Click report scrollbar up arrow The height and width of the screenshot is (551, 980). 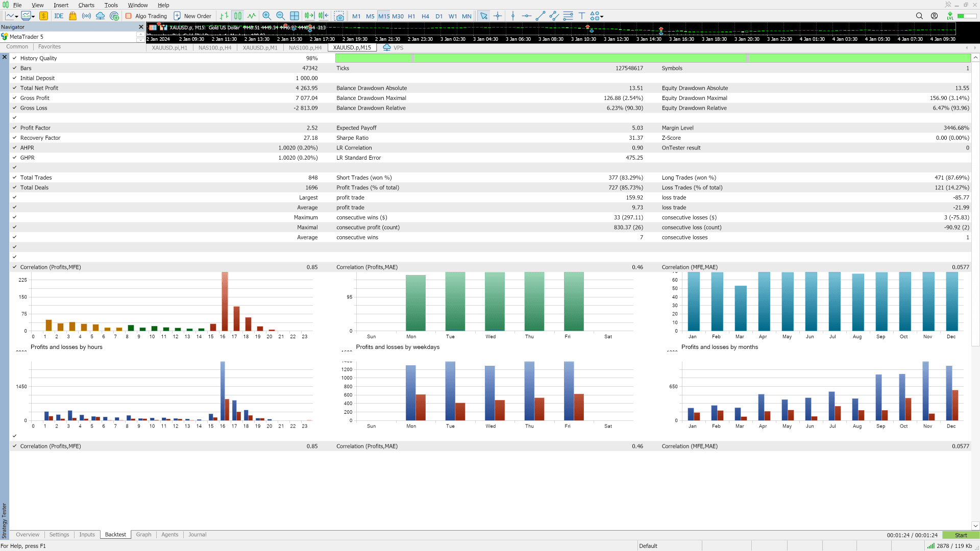pyautogui.click(x=975, y=58)
